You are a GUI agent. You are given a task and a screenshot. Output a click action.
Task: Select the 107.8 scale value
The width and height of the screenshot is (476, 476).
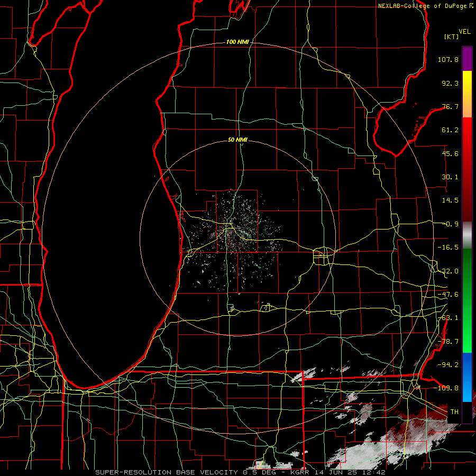448,59
